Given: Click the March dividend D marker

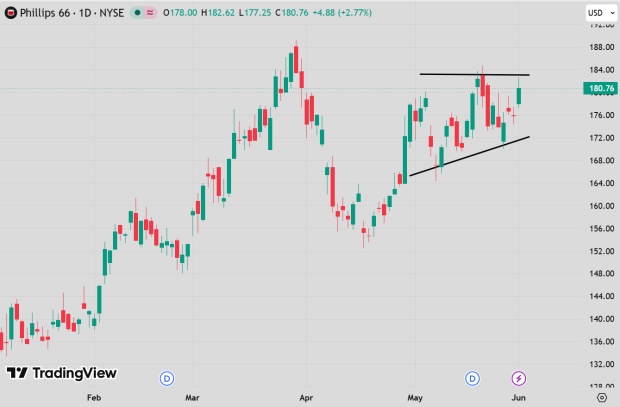Looking at the screenshot, I should click(x=167, y=379).
